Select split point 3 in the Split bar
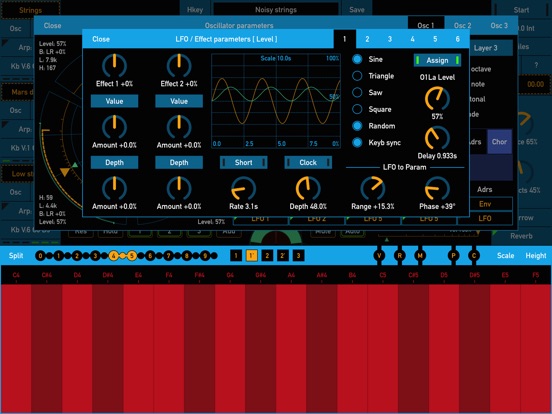Image resolution: width=552 pixels, height=414 pixels. (95, 256)
